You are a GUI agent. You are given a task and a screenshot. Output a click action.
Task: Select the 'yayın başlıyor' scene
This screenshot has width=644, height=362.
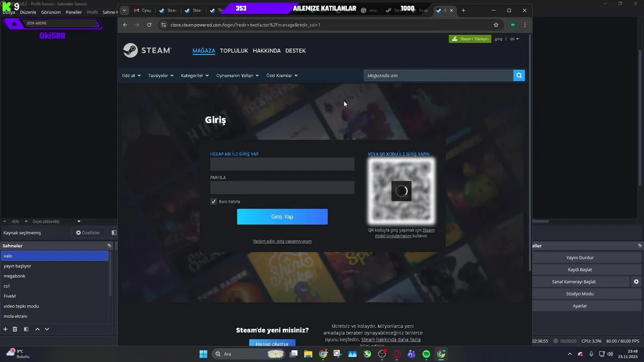[55, 266]
